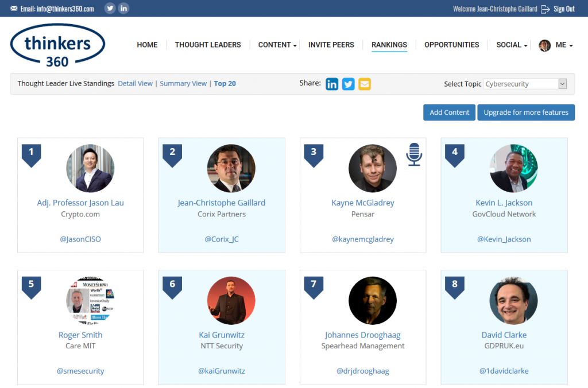The height and width of the screenshot is (388, 588).
Task: Go to the THOUGHT LEADERS section
Action: (x=208, y=45)
